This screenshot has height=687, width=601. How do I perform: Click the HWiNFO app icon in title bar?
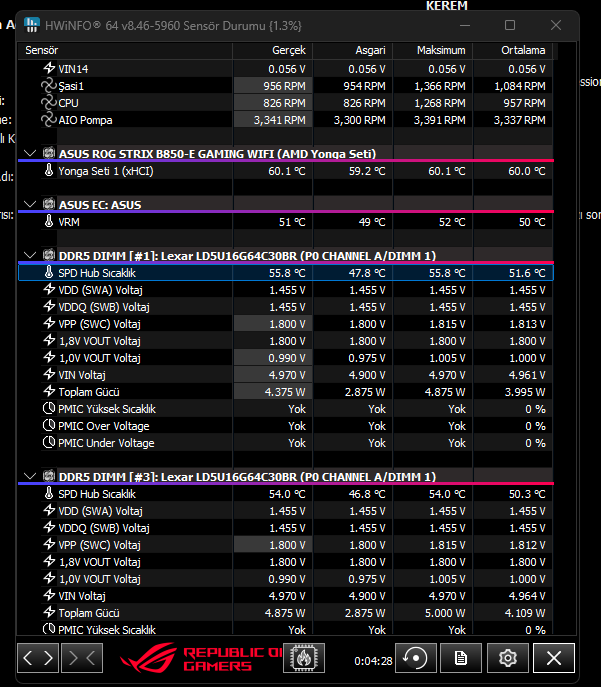pyautogui.click(x=32, y=25)
